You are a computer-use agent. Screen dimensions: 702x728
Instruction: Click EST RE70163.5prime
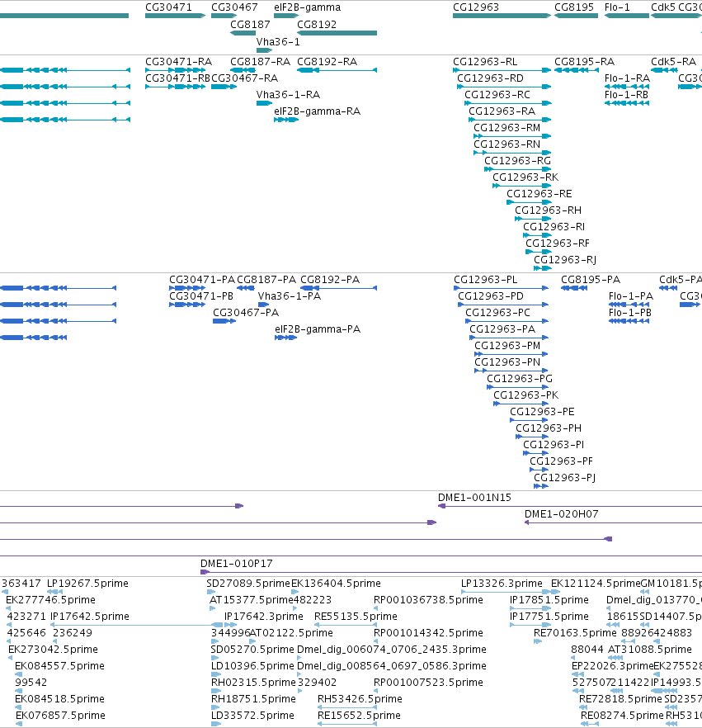point(575,633)
